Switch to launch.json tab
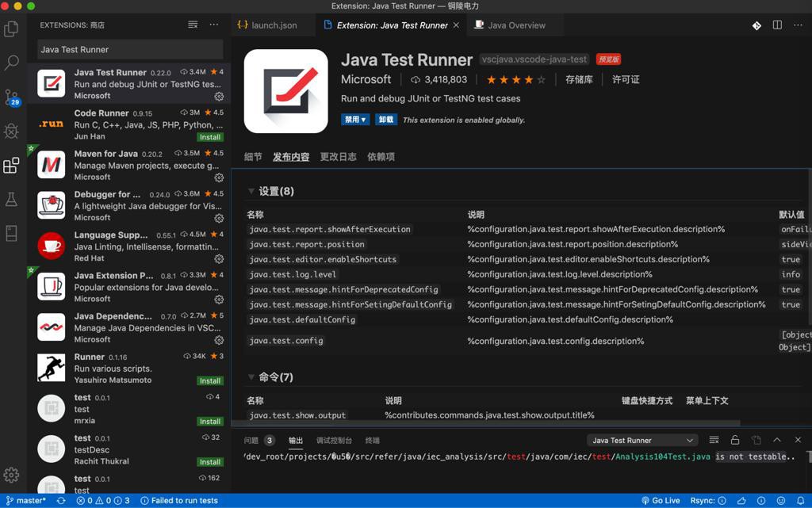Viewport: 812px width, 508px height. [x=274, y=25]
